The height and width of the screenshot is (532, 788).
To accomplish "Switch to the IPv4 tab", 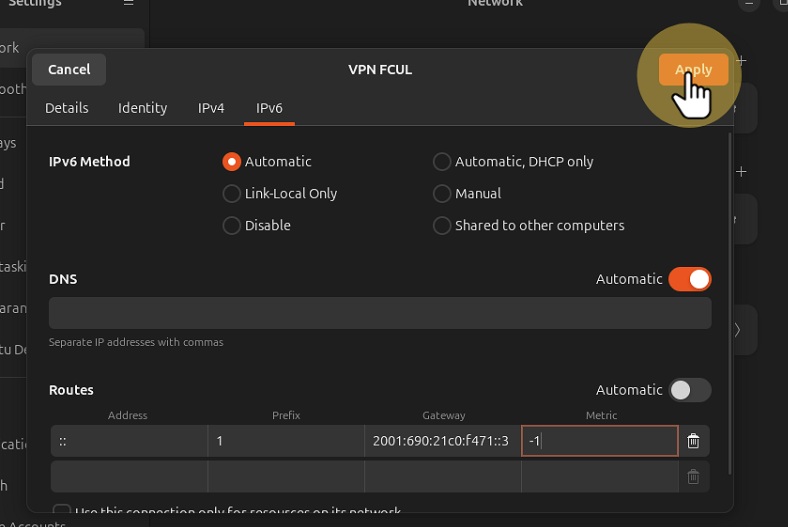I will pos(211,108).
